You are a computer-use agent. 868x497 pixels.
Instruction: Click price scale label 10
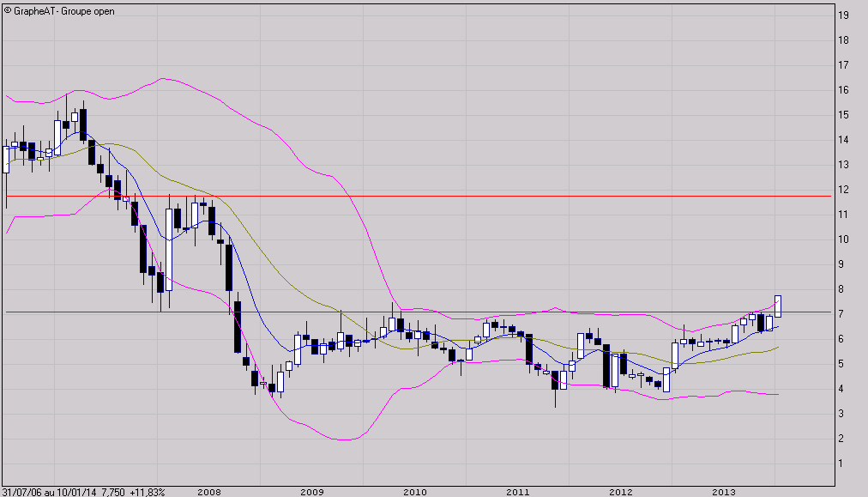coord(844,239)
